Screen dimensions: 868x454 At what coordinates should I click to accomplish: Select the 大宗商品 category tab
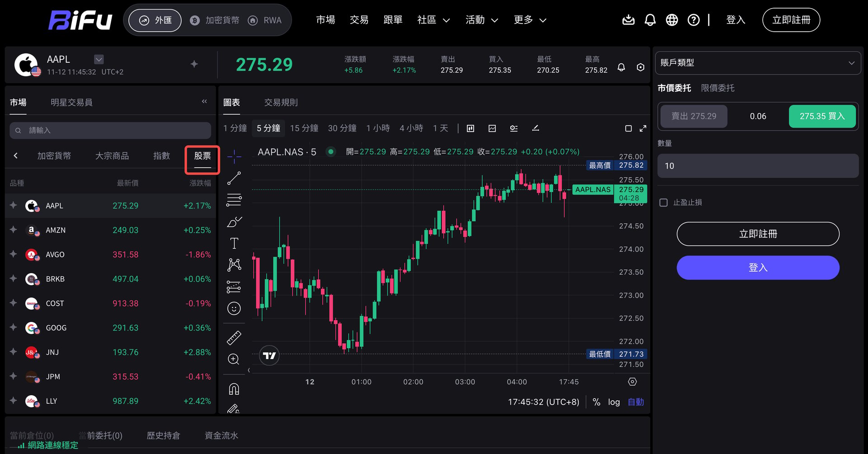coord(112,156)
